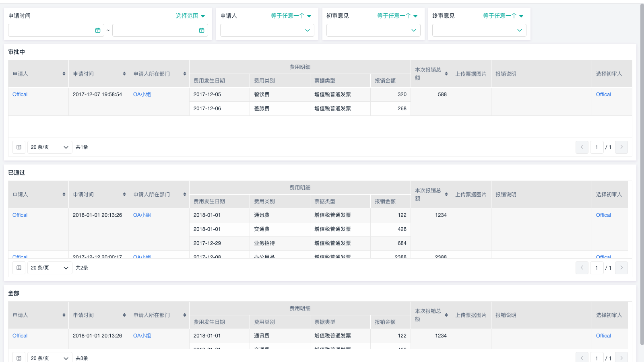
Task: Sort 审批中 table by 申请时间
Action: pos(124,74)
